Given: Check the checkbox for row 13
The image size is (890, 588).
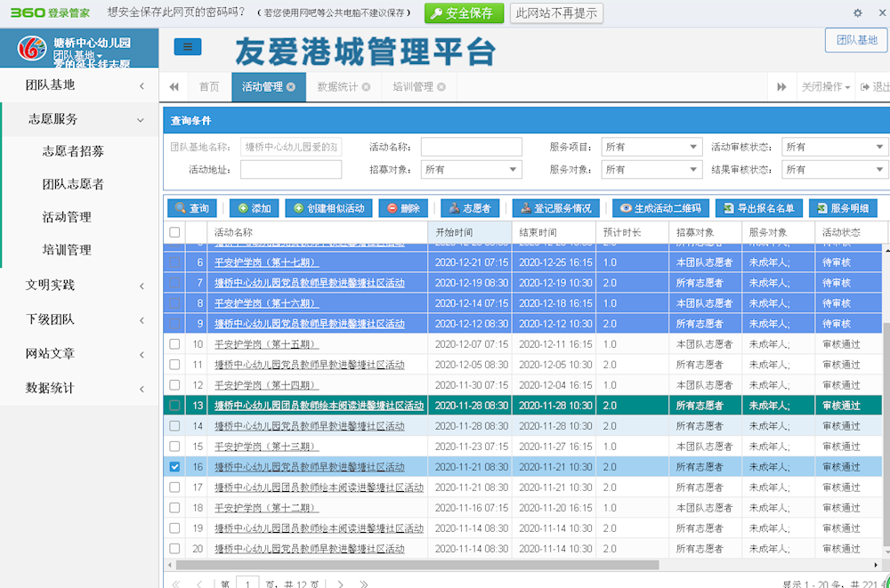Looking at the screenshot, I should tap(174, 405).
